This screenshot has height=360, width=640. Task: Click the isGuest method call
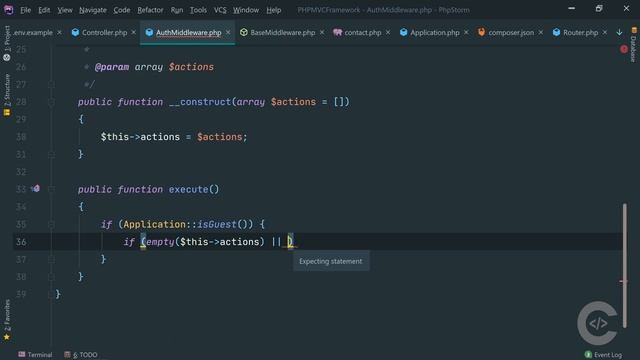(x=217, y=224)
